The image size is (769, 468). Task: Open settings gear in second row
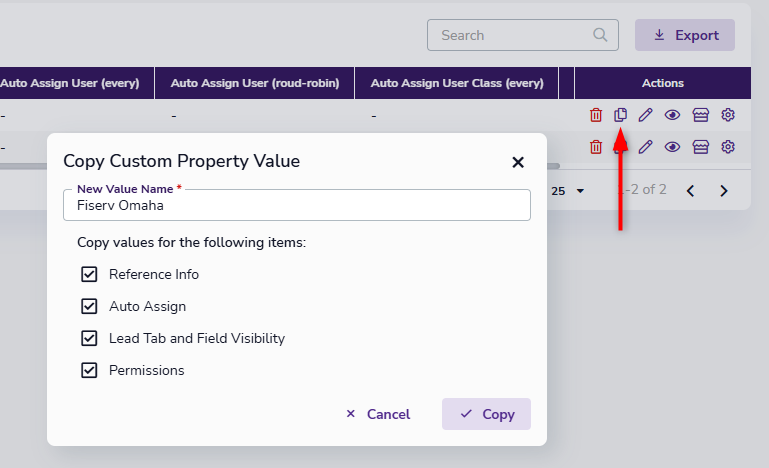coord(728,147)
